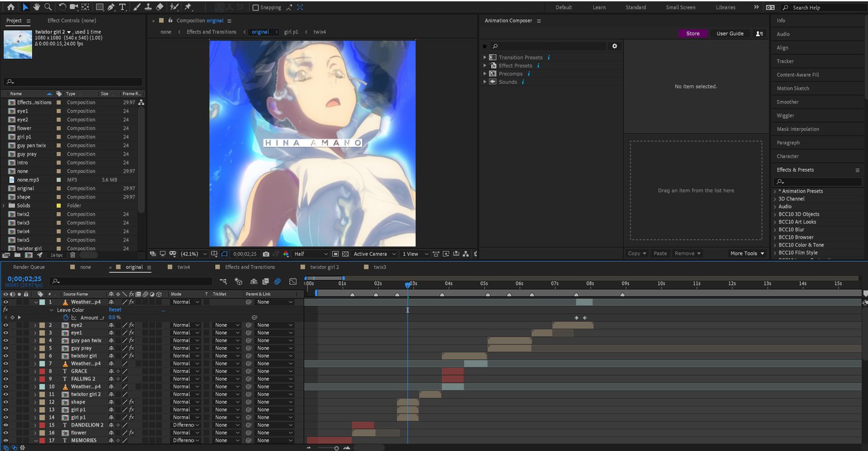Enable Motion Blur switch in timeline header
The image size is (868, 451).
(278, 282)
